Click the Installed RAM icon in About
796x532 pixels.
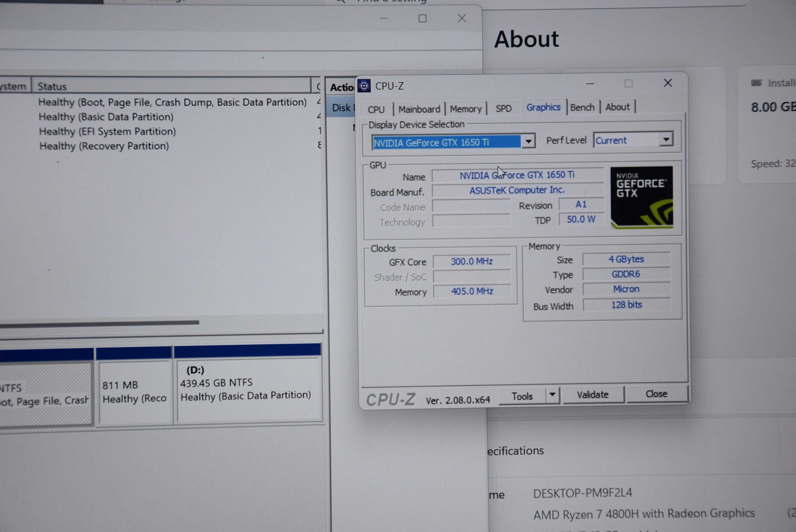coord(756,83)
